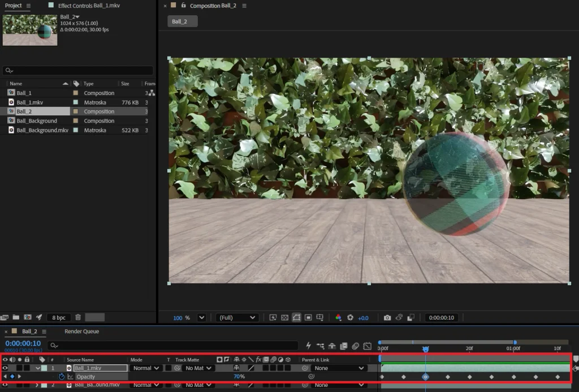Delete selected project item with trash icon
Viewport: 579px width, 392px height.
coord(78,317)
